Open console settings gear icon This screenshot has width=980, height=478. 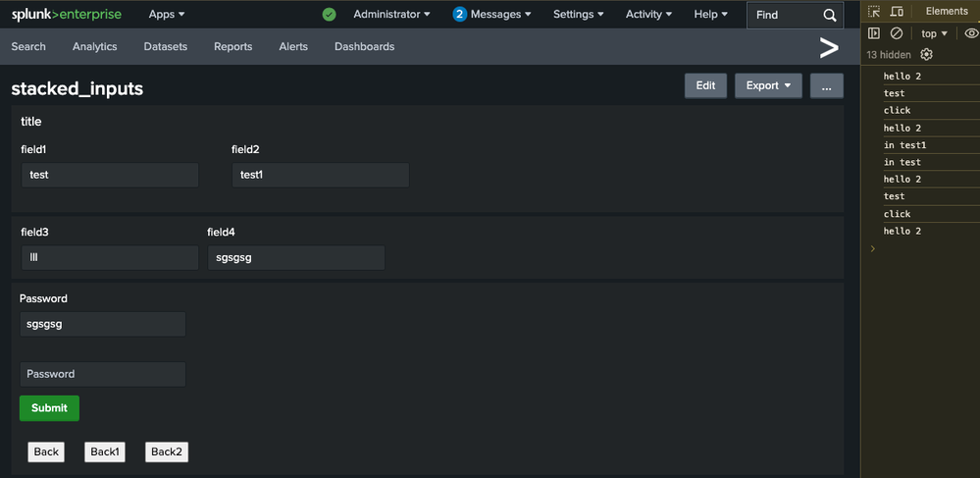927,55
